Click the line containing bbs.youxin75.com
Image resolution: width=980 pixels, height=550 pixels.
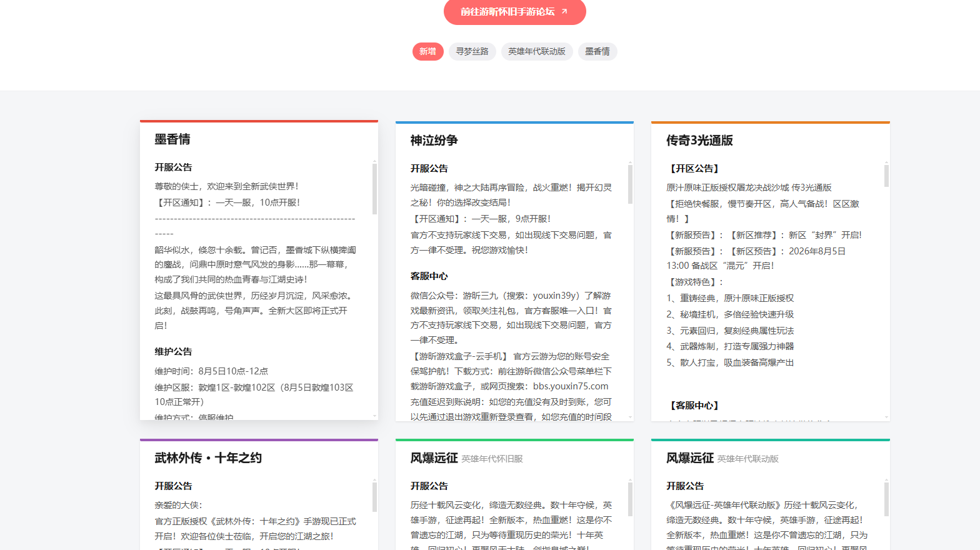[x=509, y=386]
